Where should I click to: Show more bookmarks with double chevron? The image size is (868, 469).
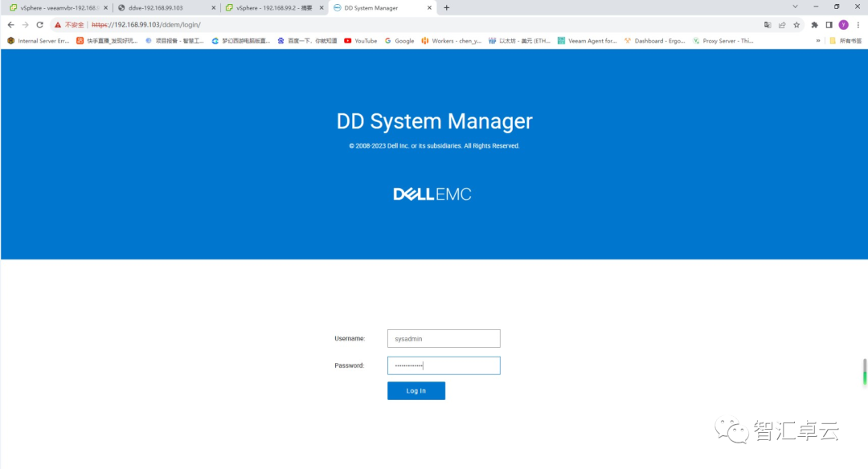818,41
